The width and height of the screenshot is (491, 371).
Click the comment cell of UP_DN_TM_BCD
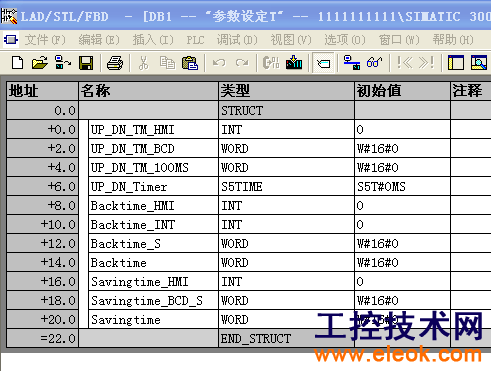pyautogui.click(x=471, y=148)
